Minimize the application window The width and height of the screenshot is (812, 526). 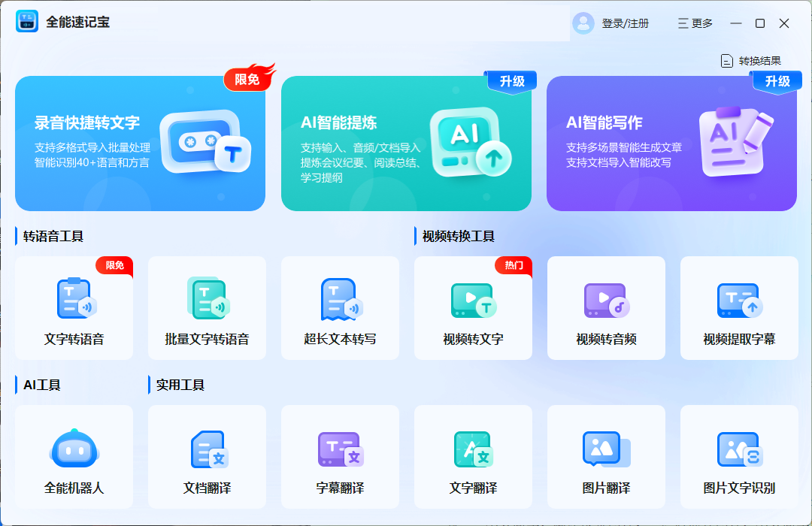(736, 23)
